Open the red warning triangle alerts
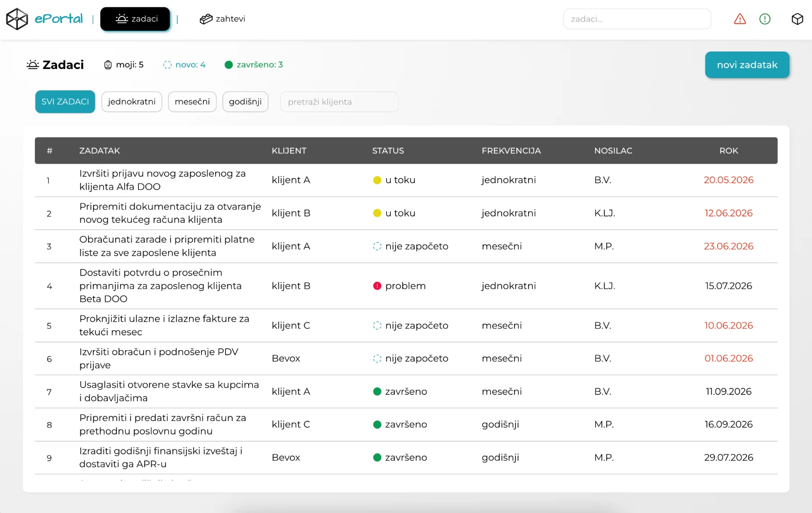 740,19
